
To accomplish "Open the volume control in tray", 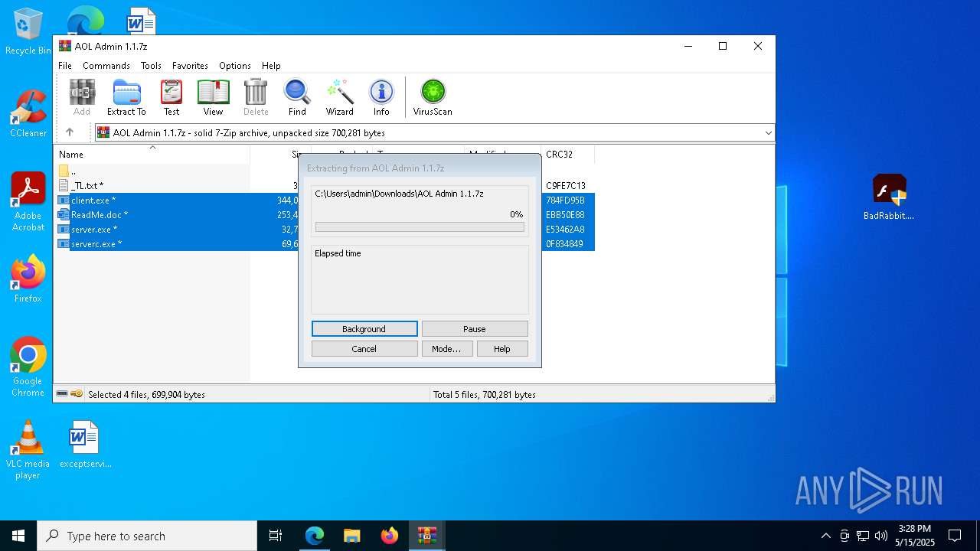I will tap(880, 536).
